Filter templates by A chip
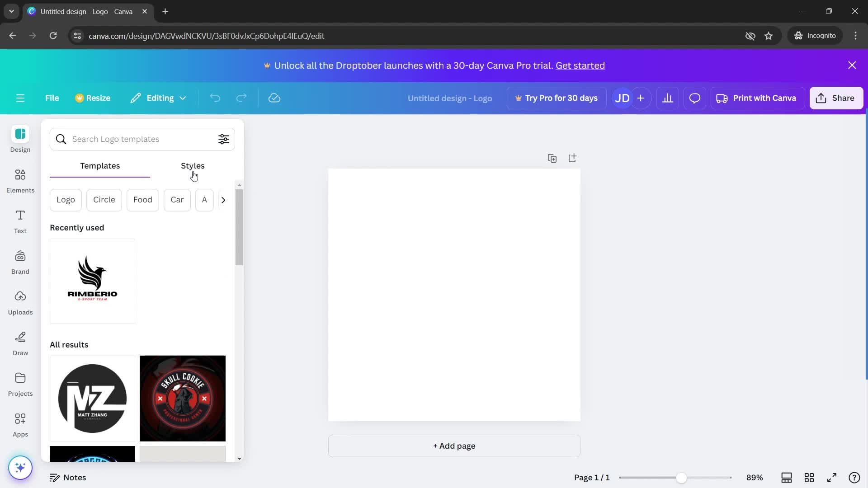The height and width of the screenshot is (488, 868). click(x=204, y=200)
